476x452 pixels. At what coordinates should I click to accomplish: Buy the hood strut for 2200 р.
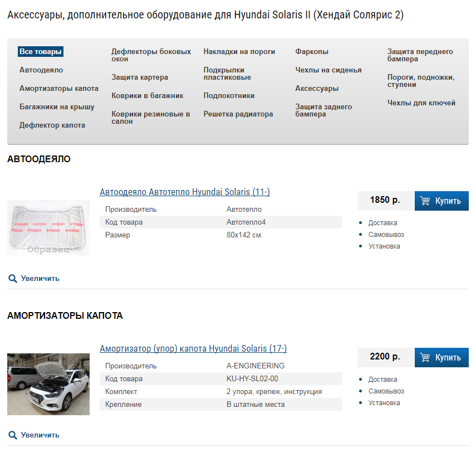[441, 357]
